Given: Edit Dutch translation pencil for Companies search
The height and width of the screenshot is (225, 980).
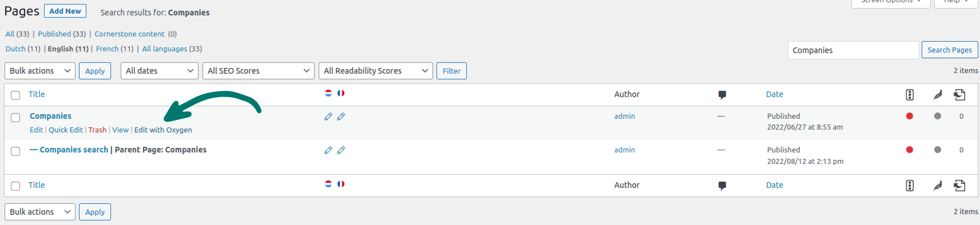Looking at the screenshot, I should [x=328, y=150].
